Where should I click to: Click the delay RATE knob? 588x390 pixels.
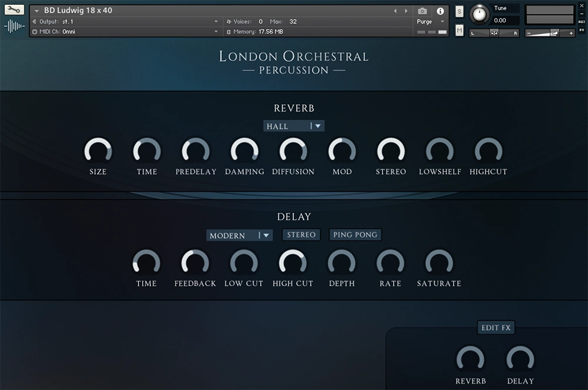coord(390,262)
